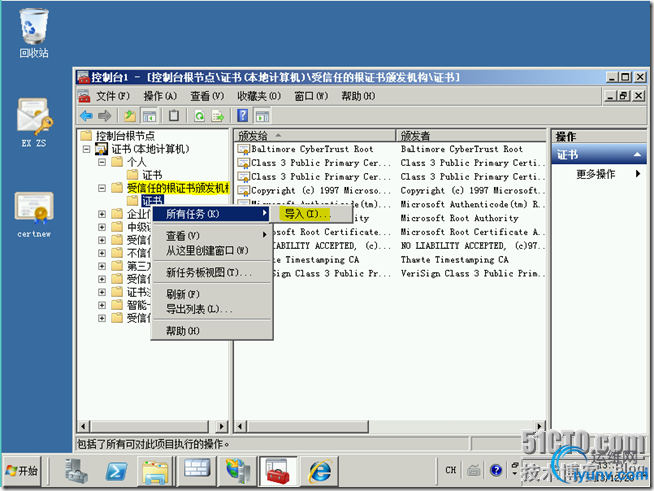
Task: Open the 查看(V) menu in menu bar
Action: tap(207, 96)
